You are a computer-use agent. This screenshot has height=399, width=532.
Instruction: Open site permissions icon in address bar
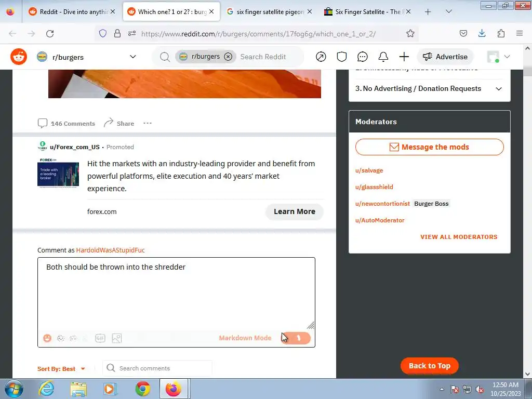click(132, 33)
